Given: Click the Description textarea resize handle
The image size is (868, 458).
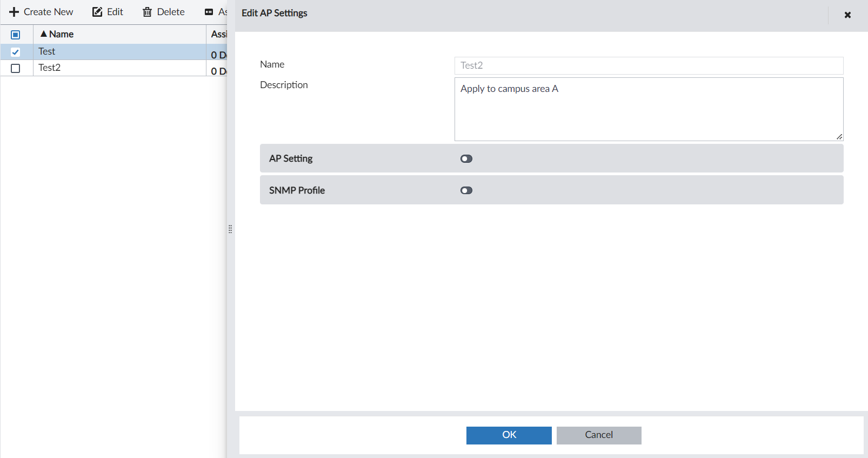Looking at the screenshot, I should (x=839, y=137).
